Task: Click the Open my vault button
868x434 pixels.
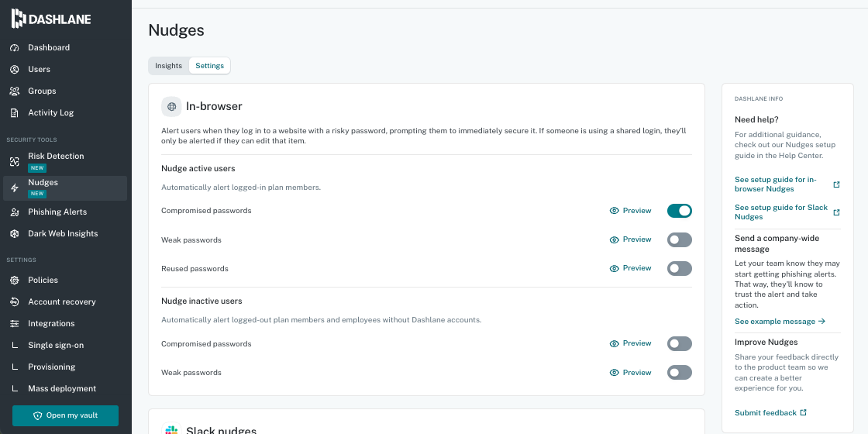Action: pos(65,415)
